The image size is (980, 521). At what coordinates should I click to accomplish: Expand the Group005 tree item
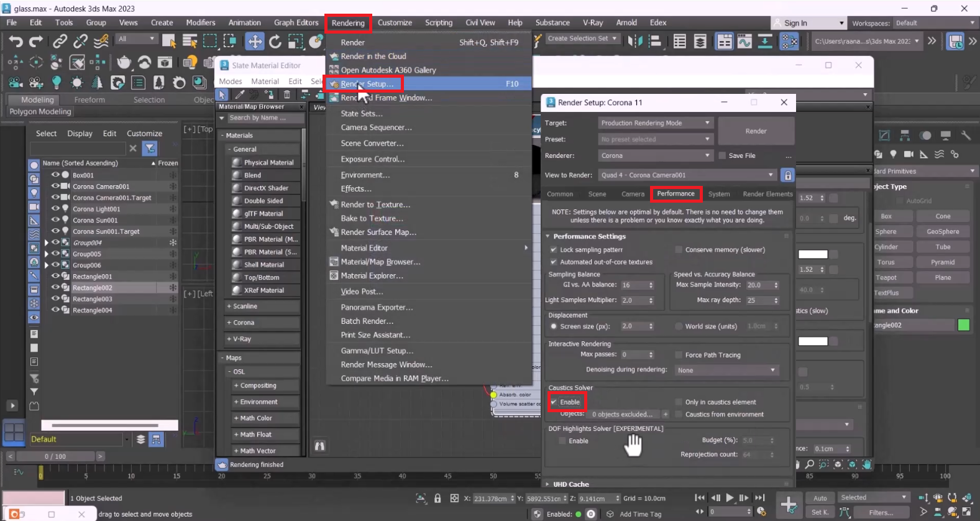click(46, 254)
